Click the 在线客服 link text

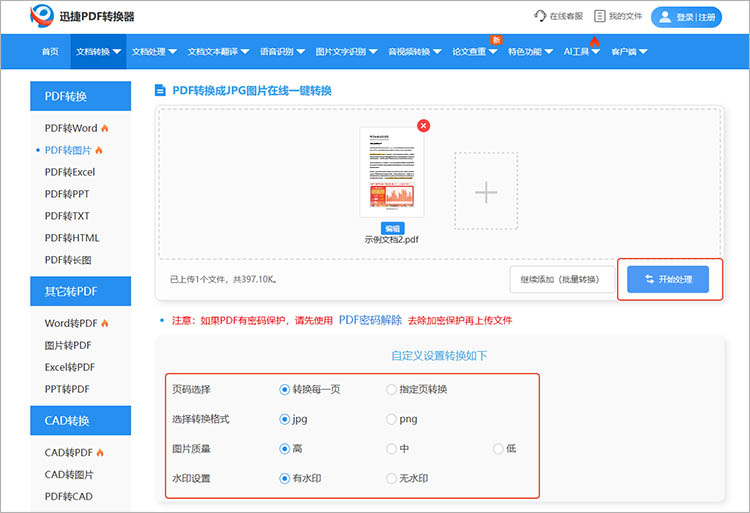pos(566,16)
